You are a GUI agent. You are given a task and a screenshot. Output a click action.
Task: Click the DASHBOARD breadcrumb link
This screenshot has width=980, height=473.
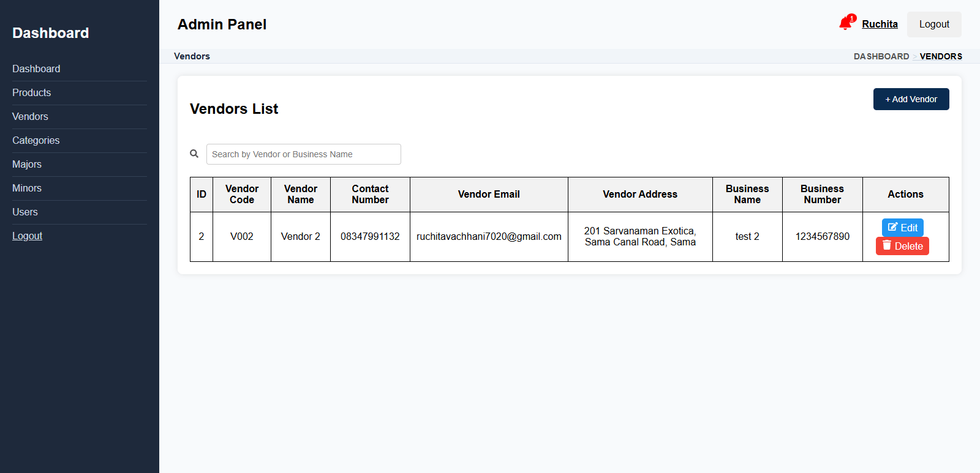[881, 56]
